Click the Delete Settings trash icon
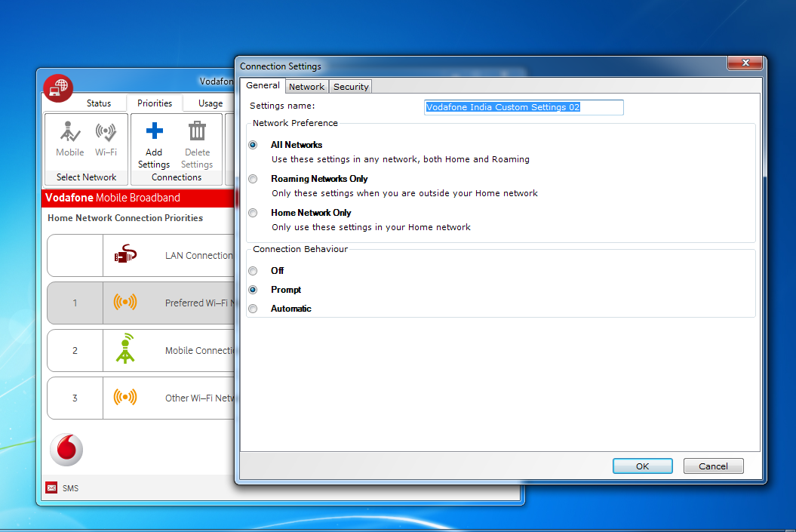Image resolution: width=796 pixels, height=532 pixels. pyautogui.click(x=197, y=131)
